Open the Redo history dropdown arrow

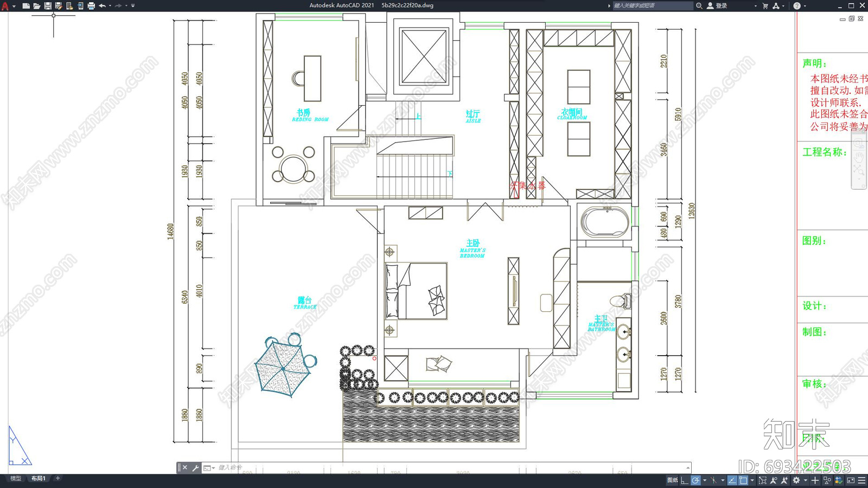pos(126,5)
